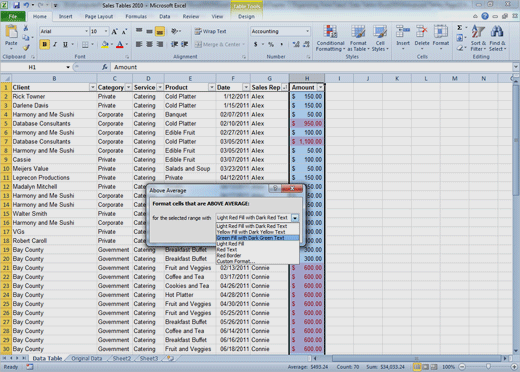520x372 pixels.
Task: Open the Category column filter dropdown
Action: pos(128,87)
